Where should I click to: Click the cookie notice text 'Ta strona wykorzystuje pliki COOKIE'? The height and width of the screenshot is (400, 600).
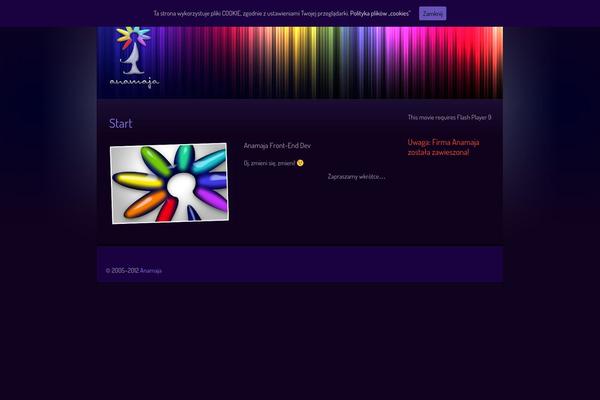[197, 13]
